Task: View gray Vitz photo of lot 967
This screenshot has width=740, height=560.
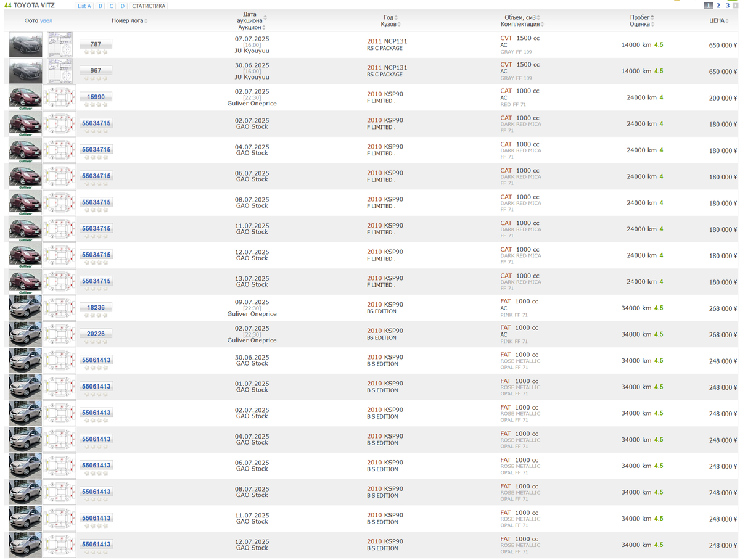Action: tap(26, 72)
